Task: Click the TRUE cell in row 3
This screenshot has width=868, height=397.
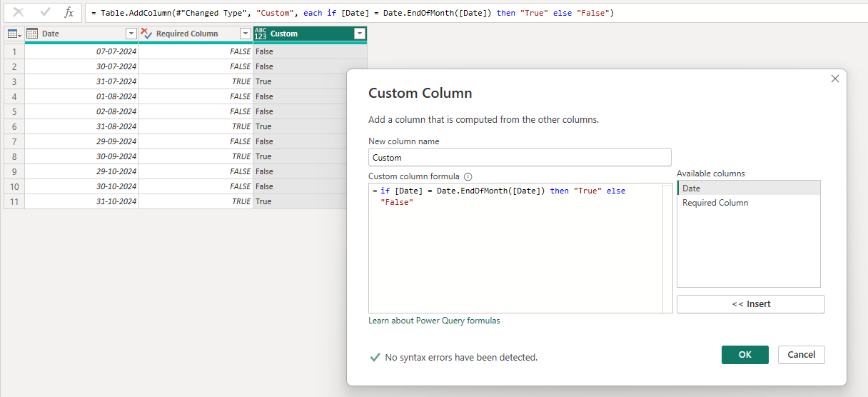Action: click(x=196, y=81)
